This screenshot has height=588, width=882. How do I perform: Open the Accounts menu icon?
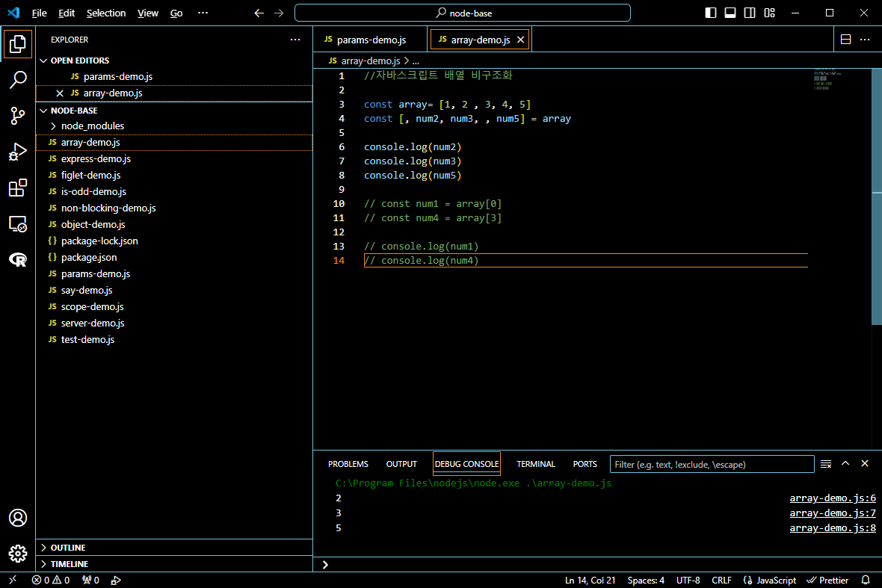17,518
